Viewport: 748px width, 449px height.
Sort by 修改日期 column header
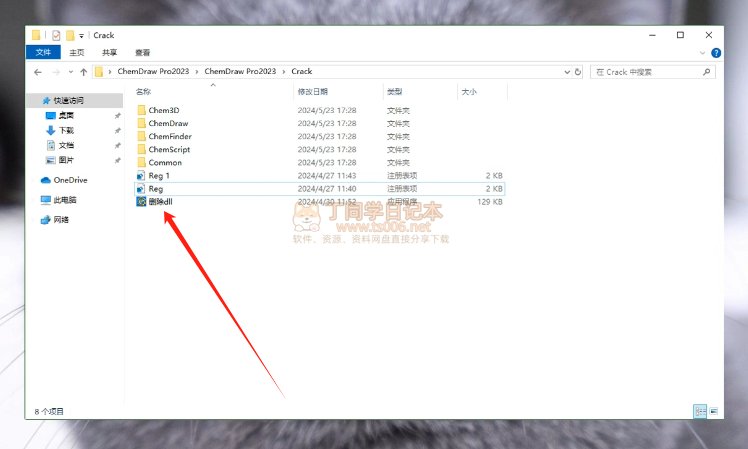pyautogui.click(x=312, y=92)
